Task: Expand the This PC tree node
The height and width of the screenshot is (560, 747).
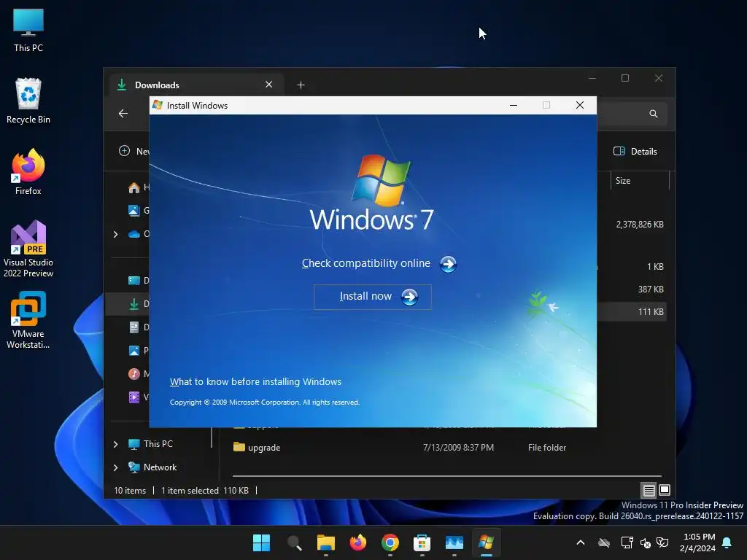Action: (115, 444)
